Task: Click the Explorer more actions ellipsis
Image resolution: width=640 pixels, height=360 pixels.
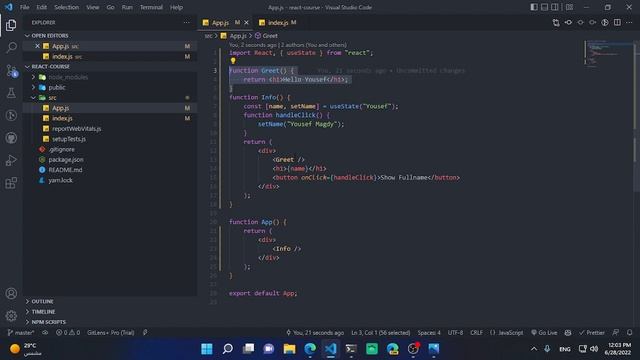Action: click(x=187, y=22)
